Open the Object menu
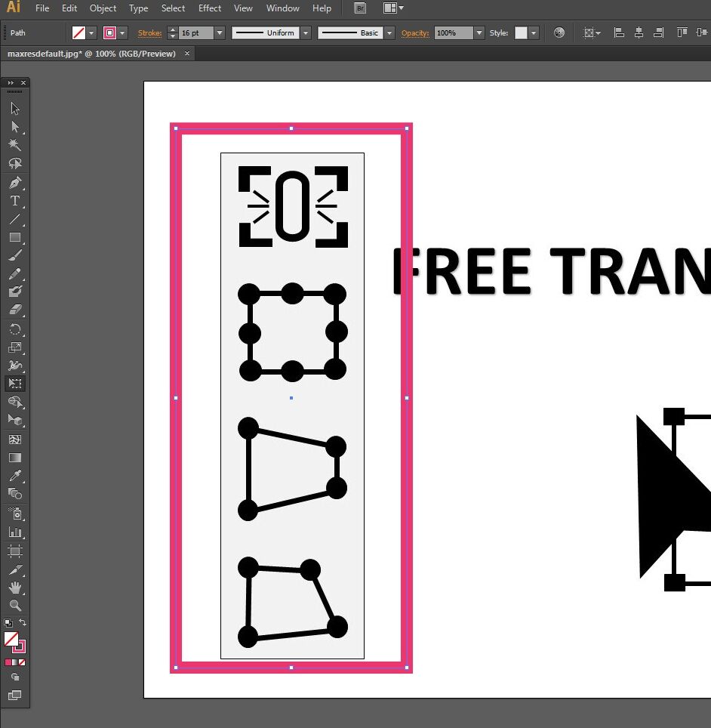Screen dimensions: 711x728 tap(103, 8)
